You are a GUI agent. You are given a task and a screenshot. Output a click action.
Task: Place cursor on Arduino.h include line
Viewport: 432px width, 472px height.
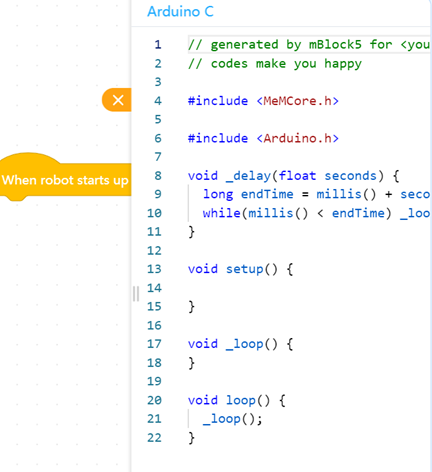(x=263, y=138)
